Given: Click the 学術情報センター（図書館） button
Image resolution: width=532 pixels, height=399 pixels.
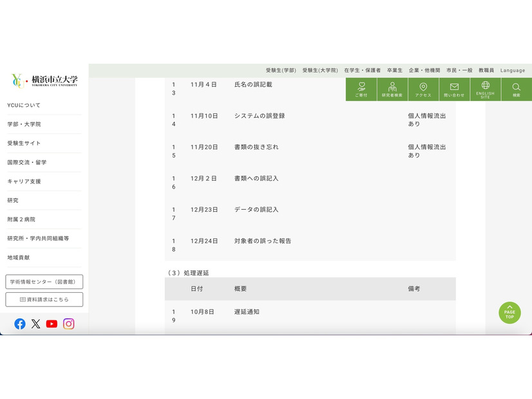Looking at the screenshot, I should (x=44, y=282).
